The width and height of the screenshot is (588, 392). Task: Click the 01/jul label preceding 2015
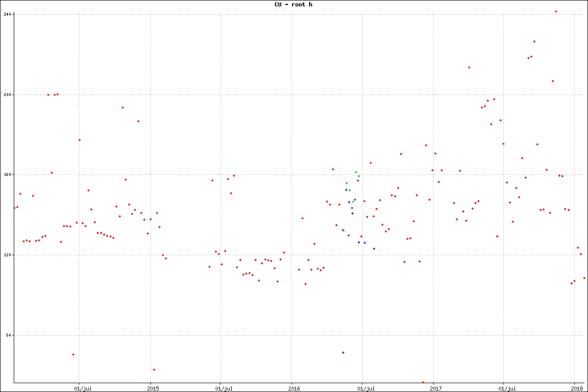point(82,389)
